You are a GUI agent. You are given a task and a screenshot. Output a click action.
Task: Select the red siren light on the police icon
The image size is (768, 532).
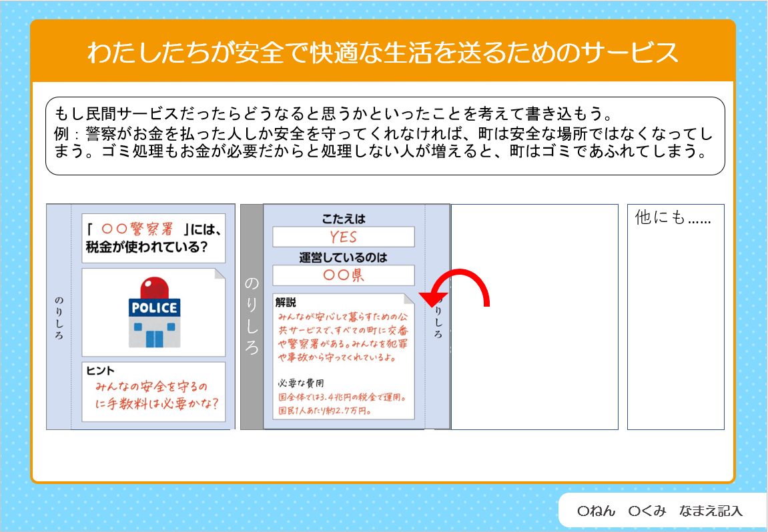pos(154,287)
